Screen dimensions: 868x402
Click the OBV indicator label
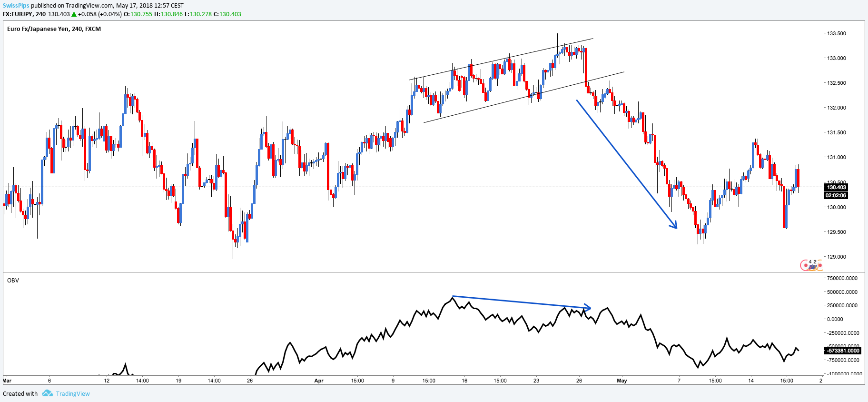13,280
